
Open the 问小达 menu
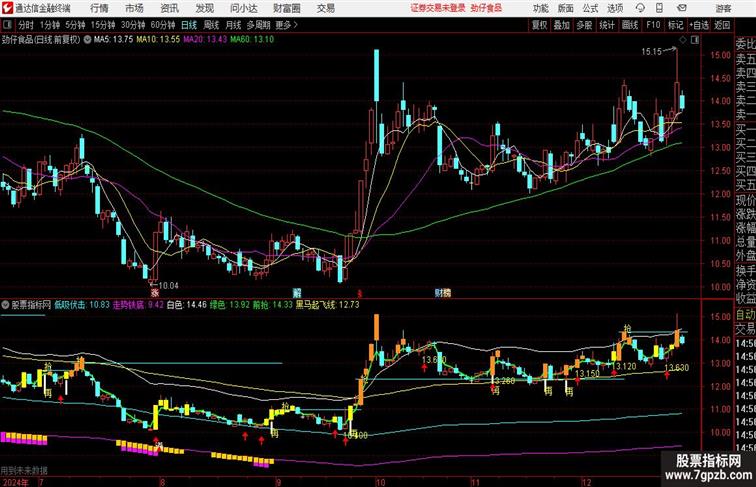[243, 8]
